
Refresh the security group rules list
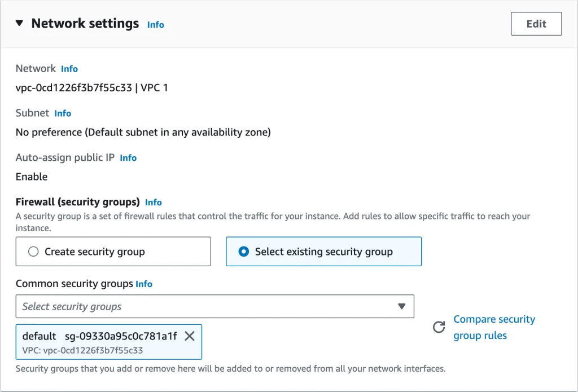(439, 327)
